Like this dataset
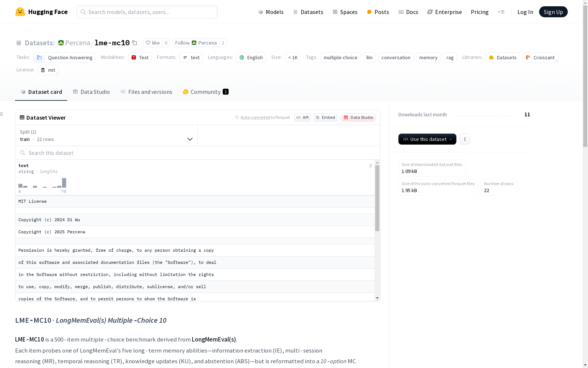588x368 pixels. tap(153, 43)
